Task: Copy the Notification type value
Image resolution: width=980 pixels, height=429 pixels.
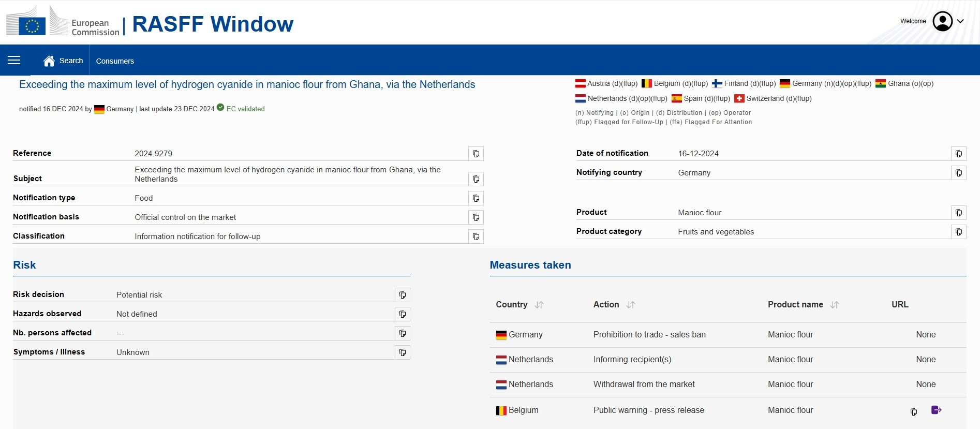Action: [x=476, y=198]
